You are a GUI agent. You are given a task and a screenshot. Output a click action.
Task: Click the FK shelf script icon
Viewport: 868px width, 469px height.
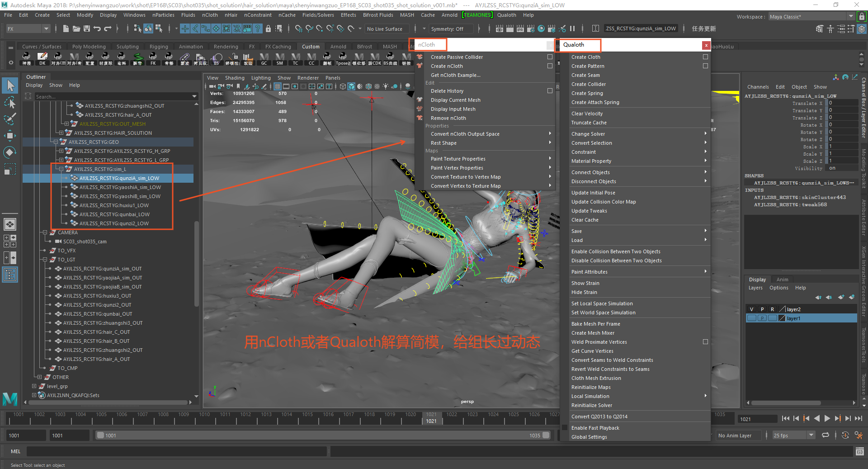coord(153,58)
